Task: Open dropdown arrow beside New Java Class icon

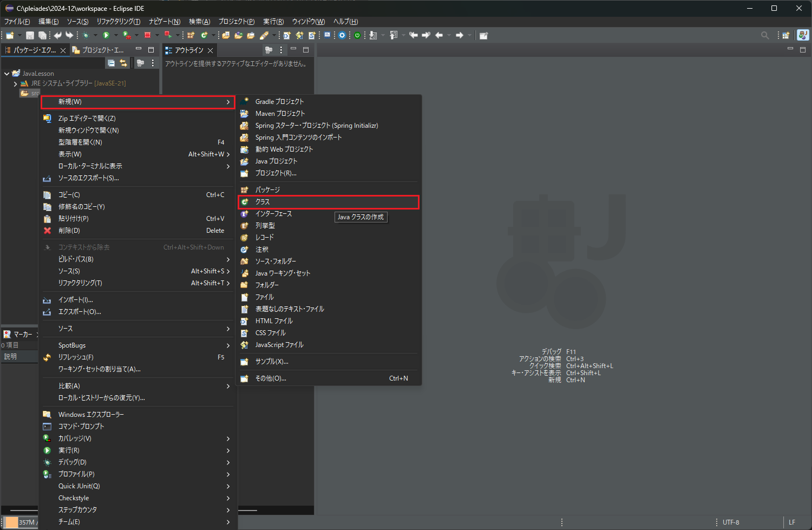Action: pos(214,35)
